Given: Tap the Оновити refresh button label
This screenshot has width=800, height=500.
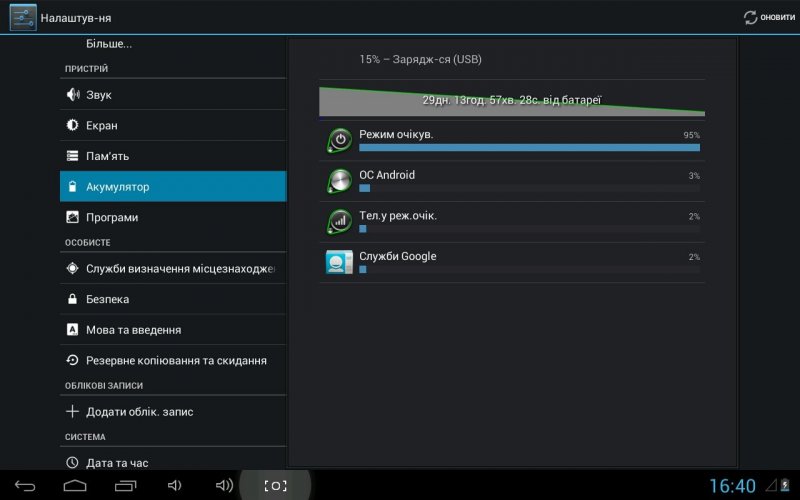Looking at the screenshot, I should click(x=778, y=17).
